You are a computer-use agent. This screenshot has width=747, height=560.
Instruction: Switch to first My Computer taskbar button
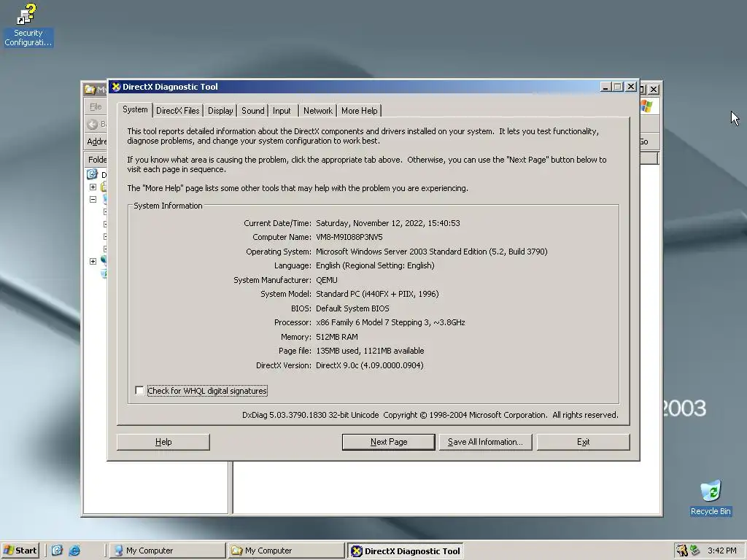(x=167, y=551)
